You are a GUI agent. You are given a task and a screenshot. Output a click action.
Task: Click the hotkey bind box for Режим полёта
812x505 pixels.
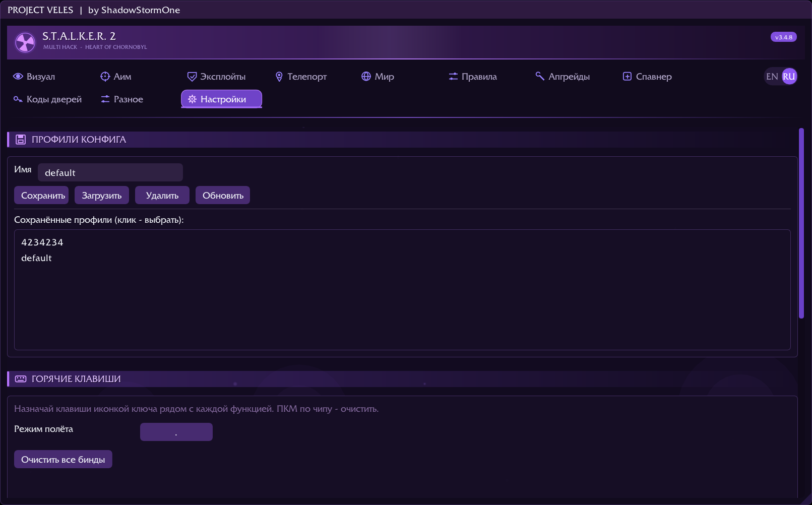[176, 432]
